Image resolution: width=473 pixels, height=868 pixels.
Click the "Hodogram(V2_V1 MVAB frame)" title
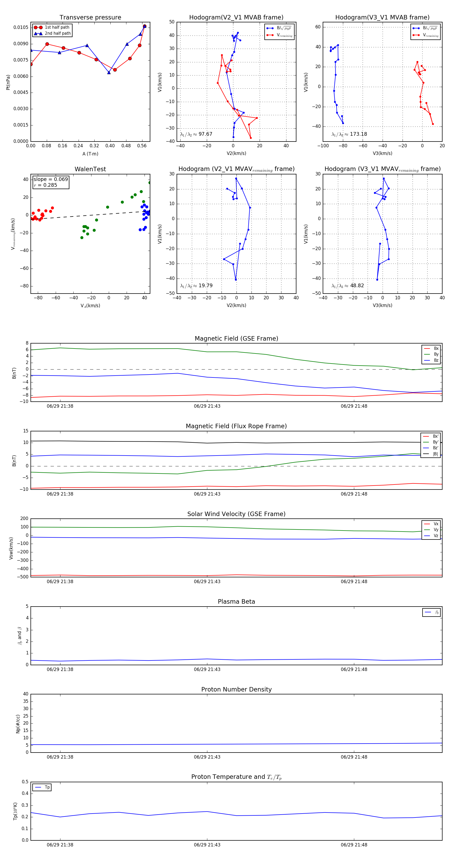click(236, 18)
